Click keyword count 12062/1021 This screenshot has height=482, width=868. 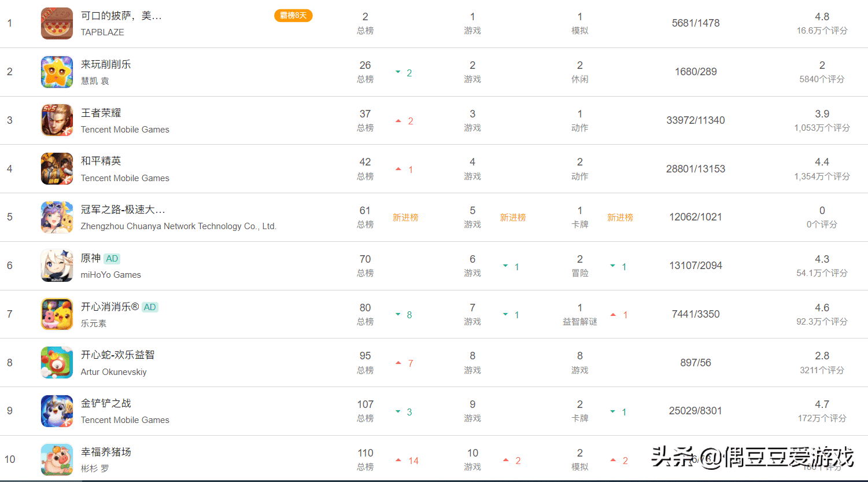coord(696,217)
